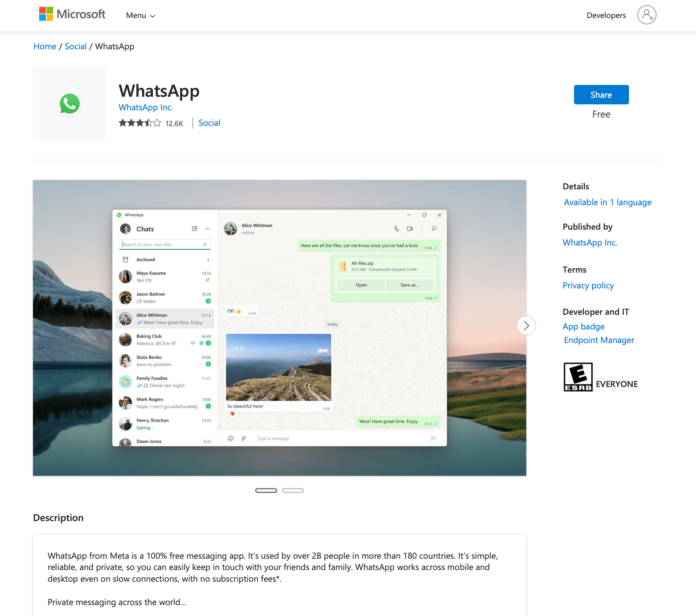The image size is (696, 616).
Task: Expand the Menu dropdown in the navigation bar
Action: [x=140, y=15]
